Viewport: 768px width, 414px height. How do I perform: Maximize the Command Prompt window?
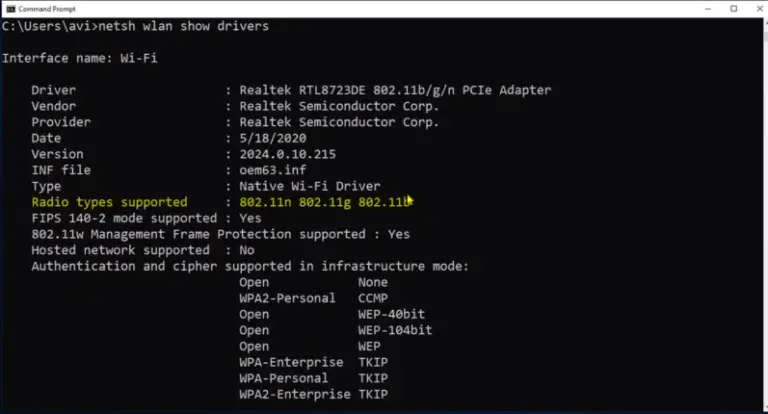(733, 8)
